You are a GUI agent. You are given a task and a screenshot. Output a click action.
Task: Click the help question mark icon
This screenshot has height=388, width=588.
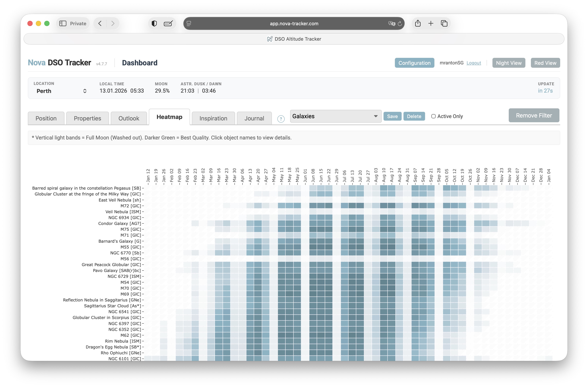(x=281, y=119)
